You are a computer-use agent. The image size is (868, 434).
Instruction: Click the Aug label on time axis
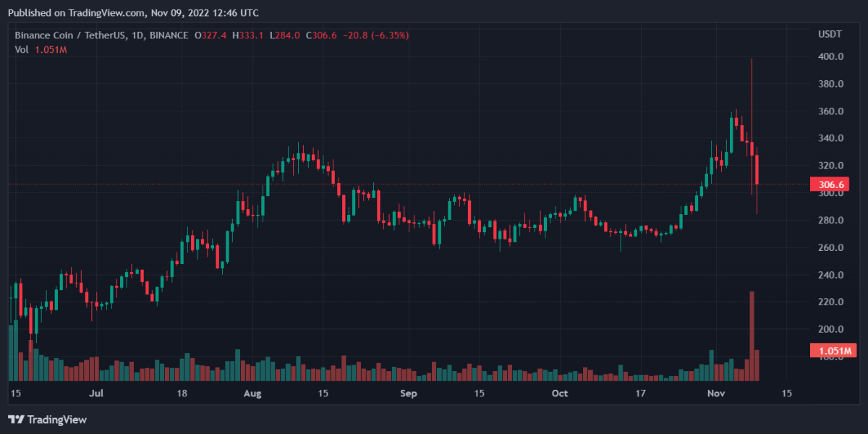[x=252, y=393]
